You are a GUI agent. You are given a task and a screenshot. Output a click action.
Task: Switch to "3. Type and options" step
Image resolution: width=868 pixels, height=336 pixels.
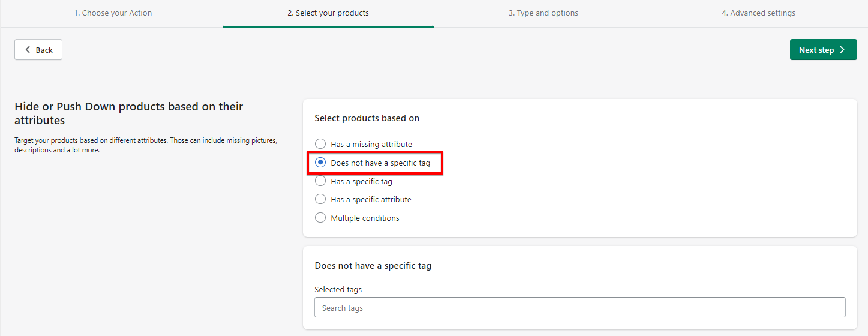point(543,13)
